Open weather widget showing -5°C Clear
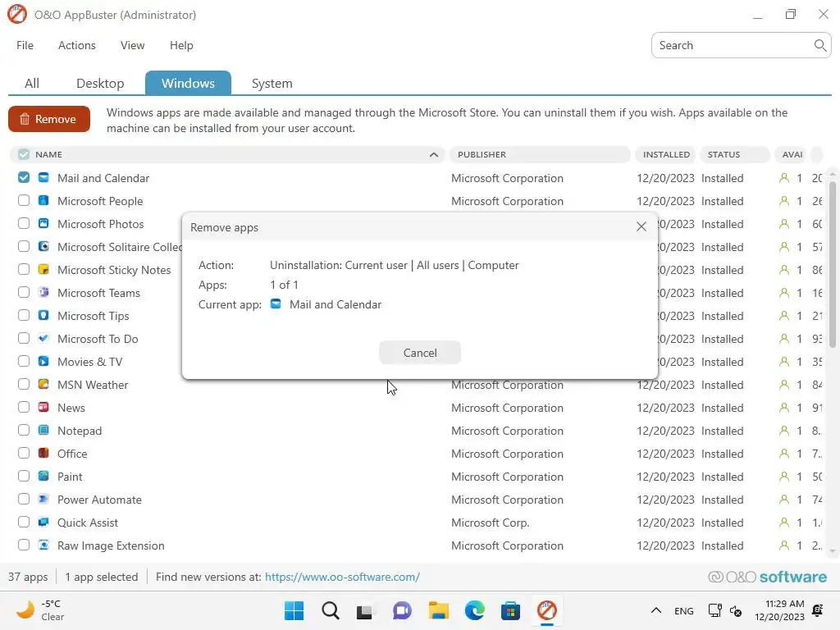 [40, 610]
